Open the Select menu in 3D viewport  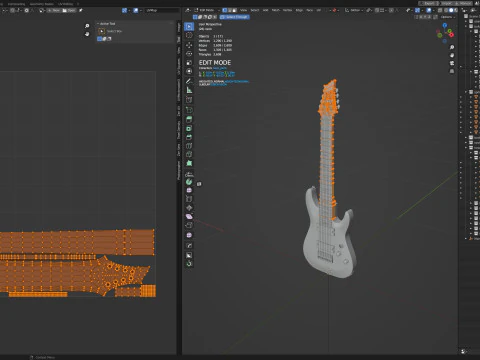click(x=255, y=10)
